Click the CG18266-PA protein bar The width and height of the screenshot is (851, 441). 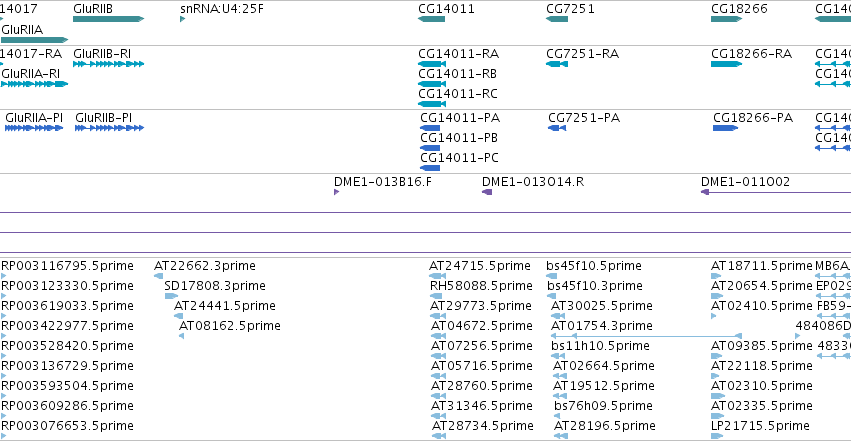pyautogui.click(x=725, y=128)
